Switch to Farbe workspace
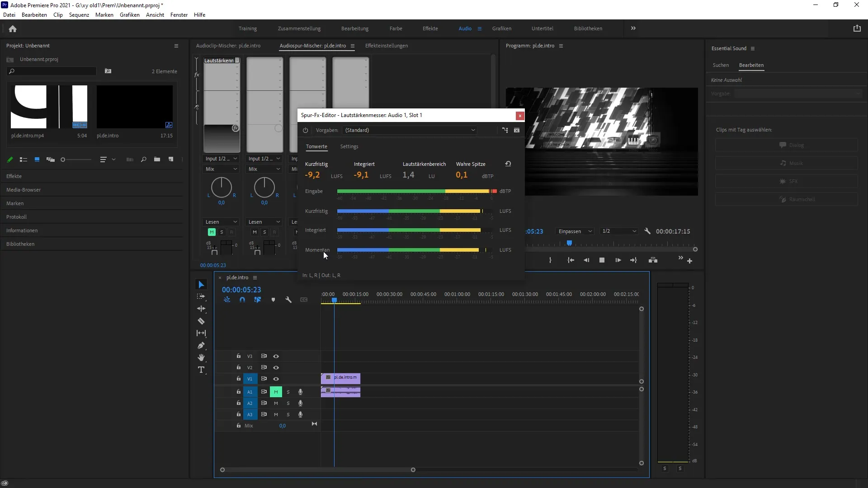 396,28
